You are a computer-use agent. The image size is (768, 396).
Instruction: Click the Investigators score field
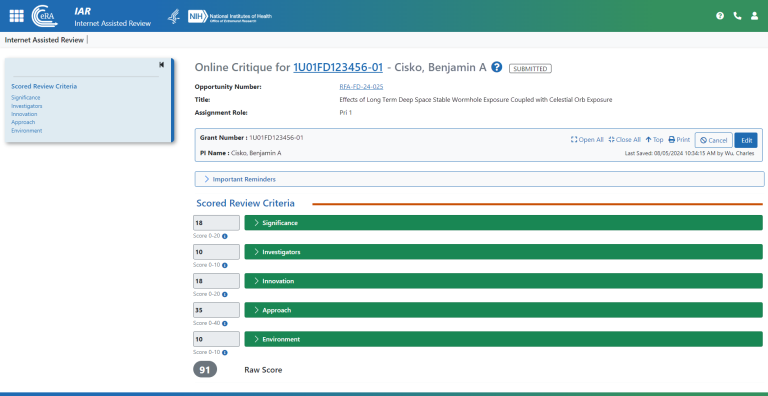[x=216, y=252]
